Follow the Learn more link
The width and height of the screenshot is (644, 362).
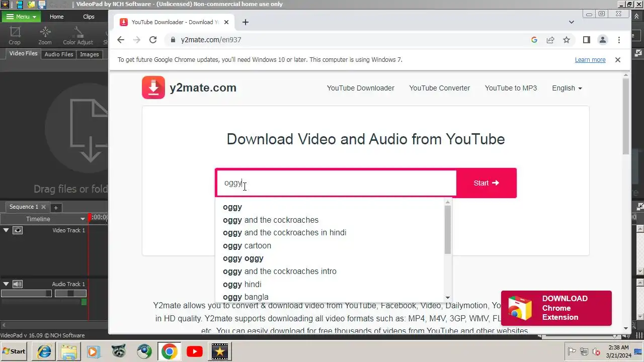[590, 59]
